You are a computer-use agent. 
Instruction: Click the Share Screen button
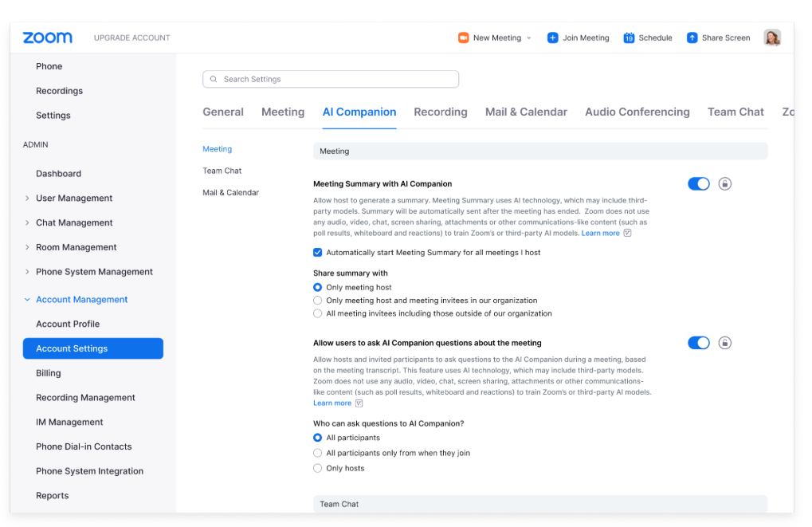(x=718, y=37)
